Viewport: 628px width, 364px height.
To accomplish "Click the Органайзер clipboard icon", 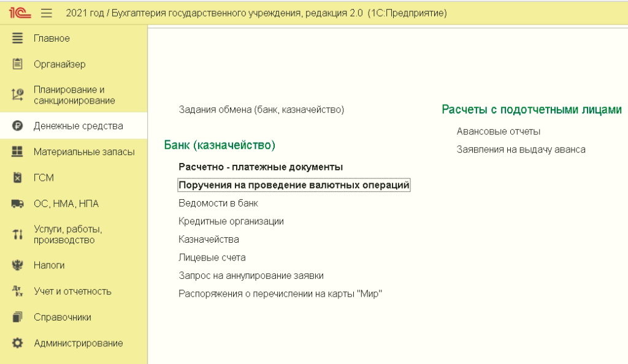I will 18,64.
